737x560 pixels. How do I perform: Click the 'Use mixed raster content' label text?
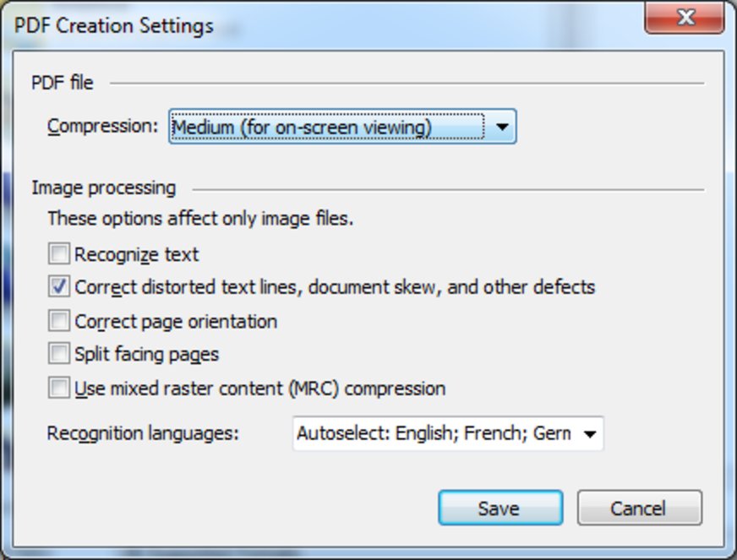(259, 389)
